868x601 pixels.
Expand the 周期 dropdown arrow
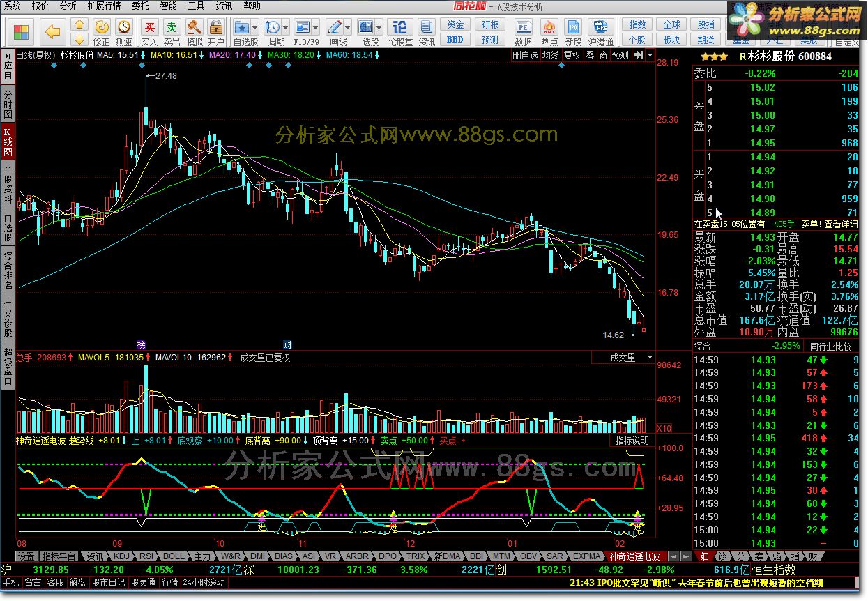pos(286,28)
